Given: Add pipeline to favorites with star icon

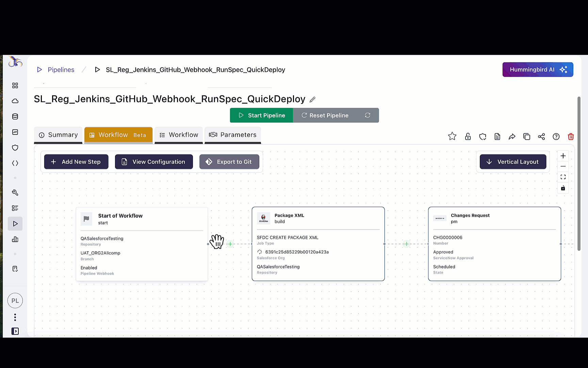Looking at the screenshot, I should coord(452,136).
